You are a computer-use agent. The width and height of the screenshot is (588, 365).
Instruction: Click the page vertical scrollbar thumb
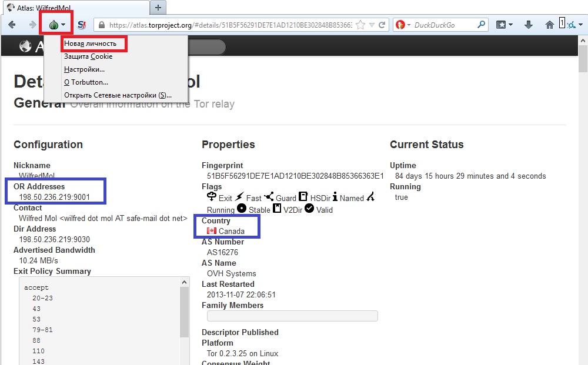[583, 59]
